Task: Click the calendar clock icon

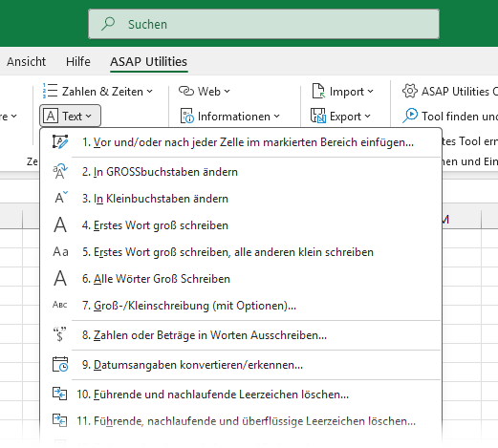Action: click(60, 364)
